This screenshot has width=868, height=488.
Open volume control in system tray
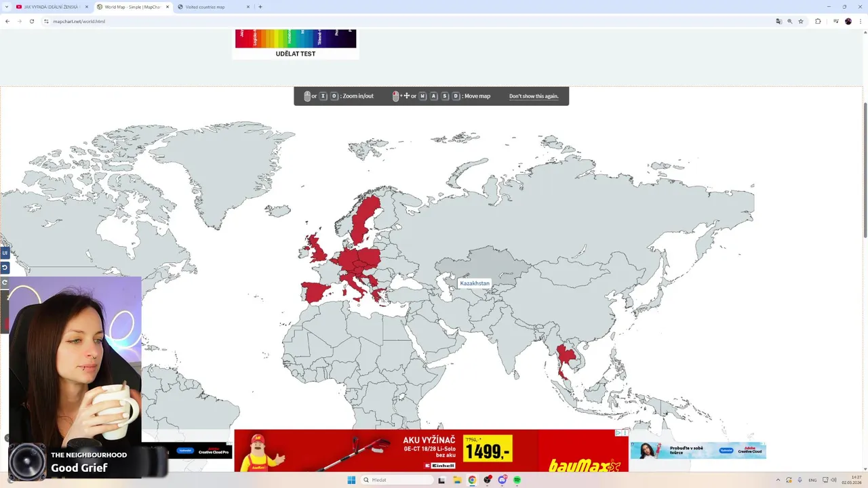coord(833,480)
